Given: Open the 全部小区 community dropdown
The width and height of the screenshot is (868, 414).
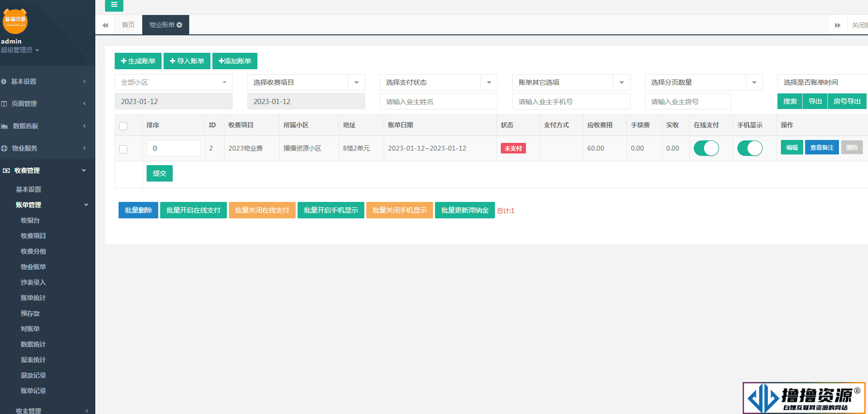Looking at the screenshot, I should tap(174, 82).
